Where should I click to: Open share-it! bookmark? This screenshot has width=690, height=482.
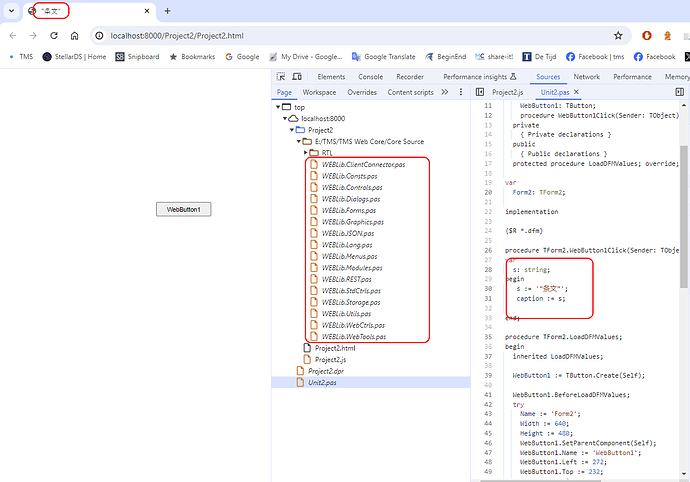tap(494, 57)
